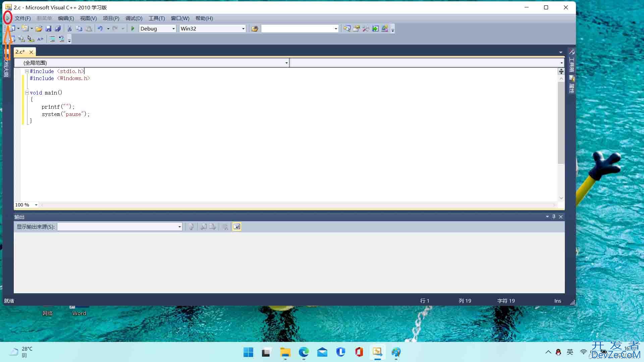Collapse the void main() outline toggle
This screenshot has height=362, width=644.
click(27, 93)
